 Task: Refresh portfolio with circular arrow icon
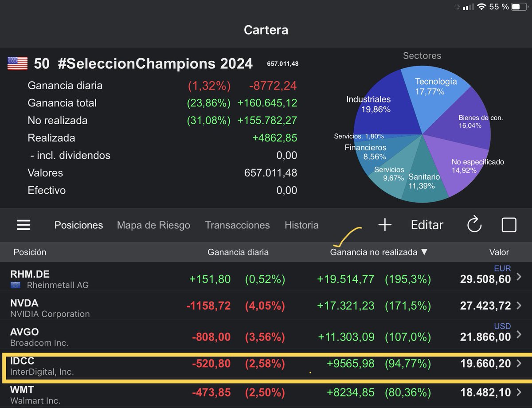click(474, 225)
